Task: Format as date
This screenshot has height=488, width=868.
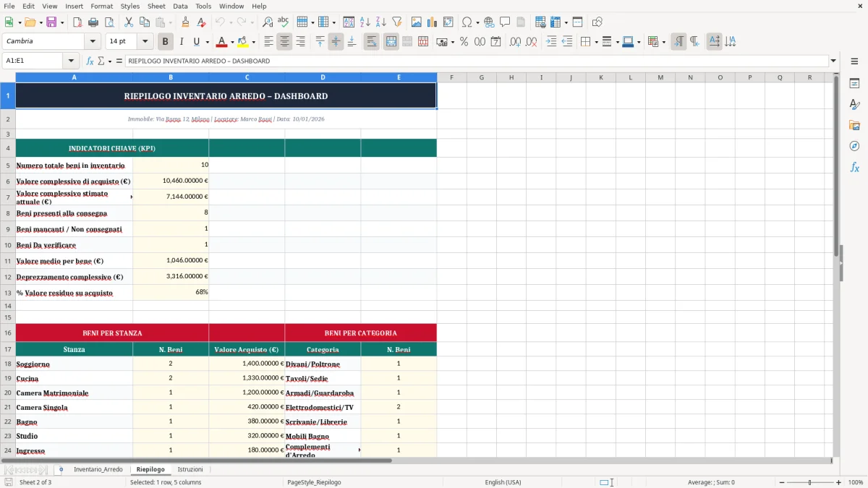Action: click(495, 42)
